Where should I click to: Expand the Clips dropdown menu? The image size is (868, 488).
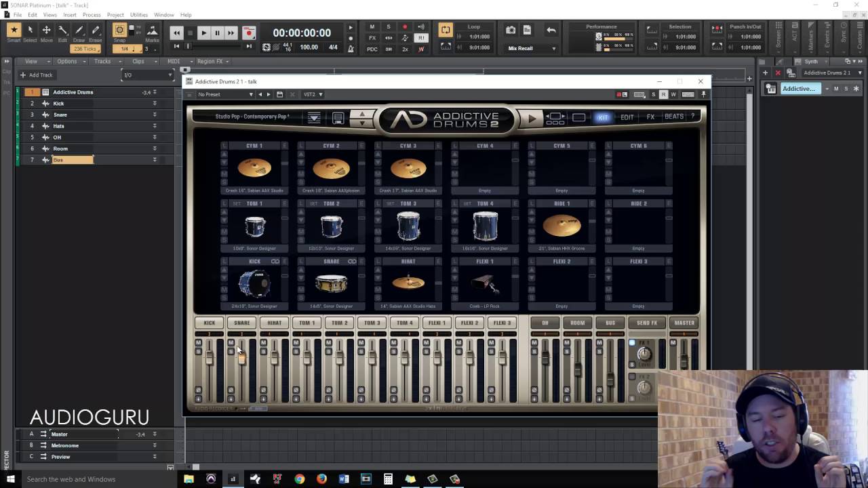142,61
